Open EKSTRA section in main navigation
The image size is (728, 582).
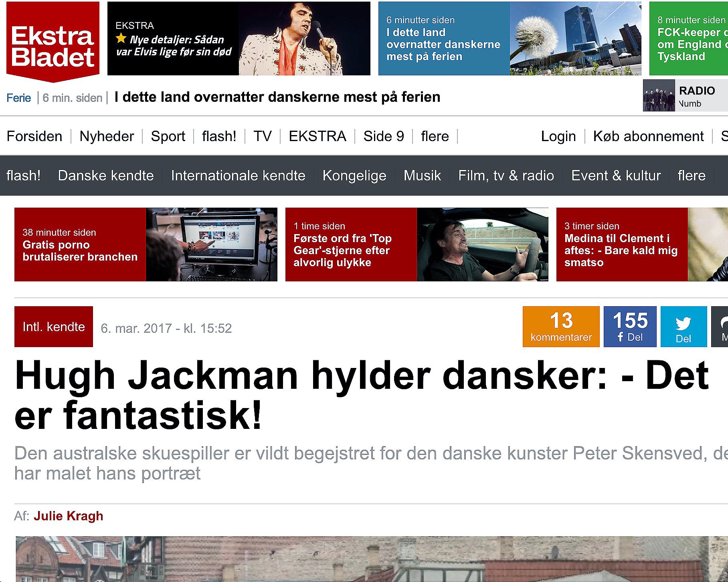(x=317, y=136)
